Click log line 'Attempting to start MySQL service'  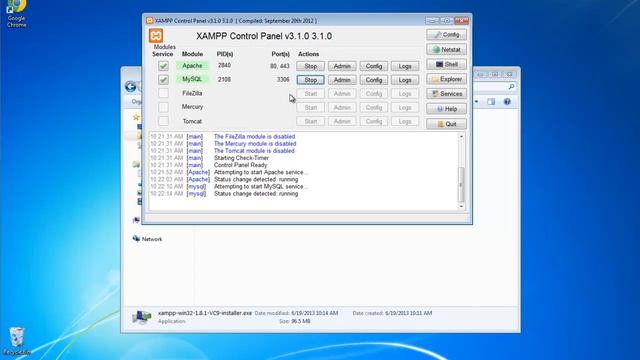[x=261, y=187]
